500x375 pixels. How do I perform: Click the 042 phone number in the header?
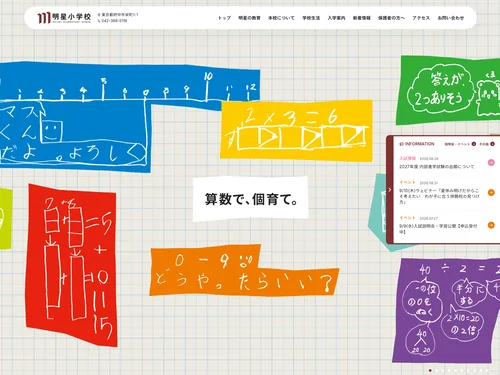point(112,21)
